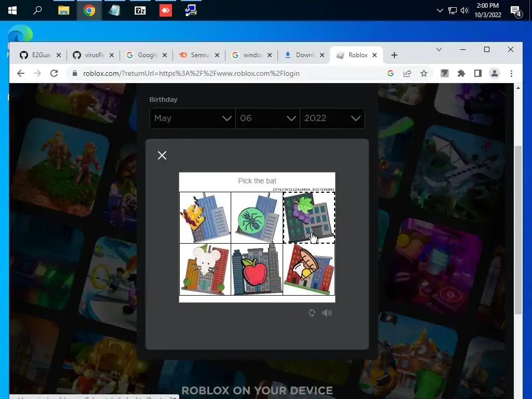Open the 7-Zip taskbar icon
532x399 pixels.
pos(140,10)
